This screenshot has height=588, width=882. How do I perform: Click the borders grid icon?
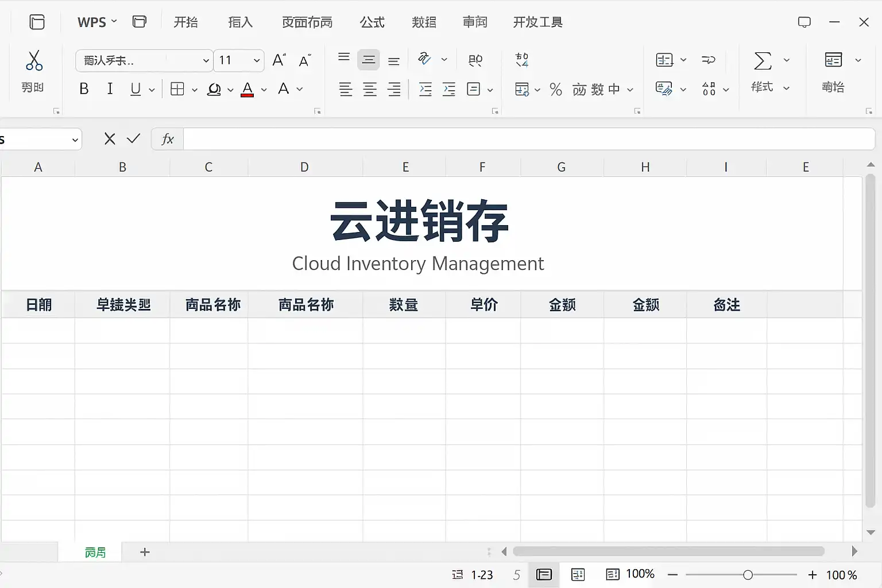click(x=177, y=89)
